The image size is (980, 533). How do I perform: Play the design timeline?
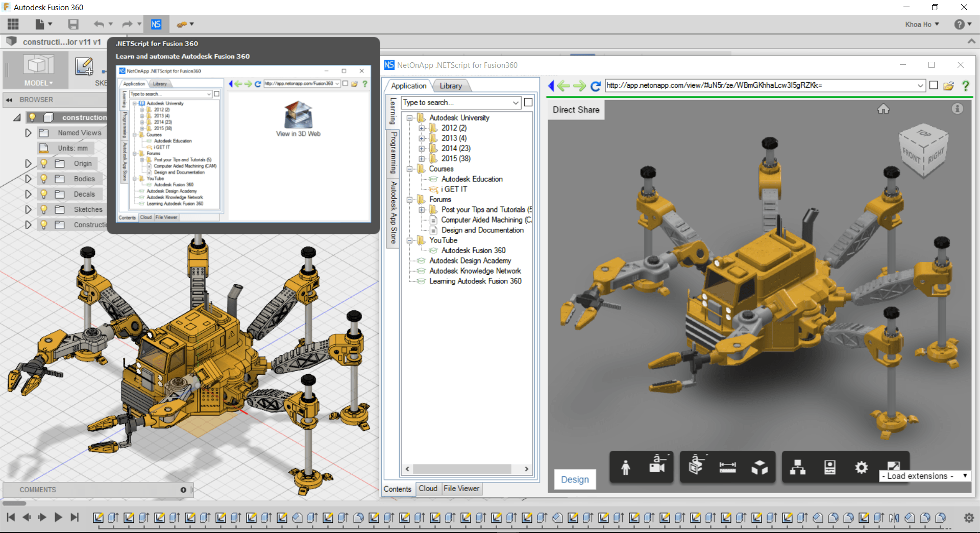click(58, 517)
